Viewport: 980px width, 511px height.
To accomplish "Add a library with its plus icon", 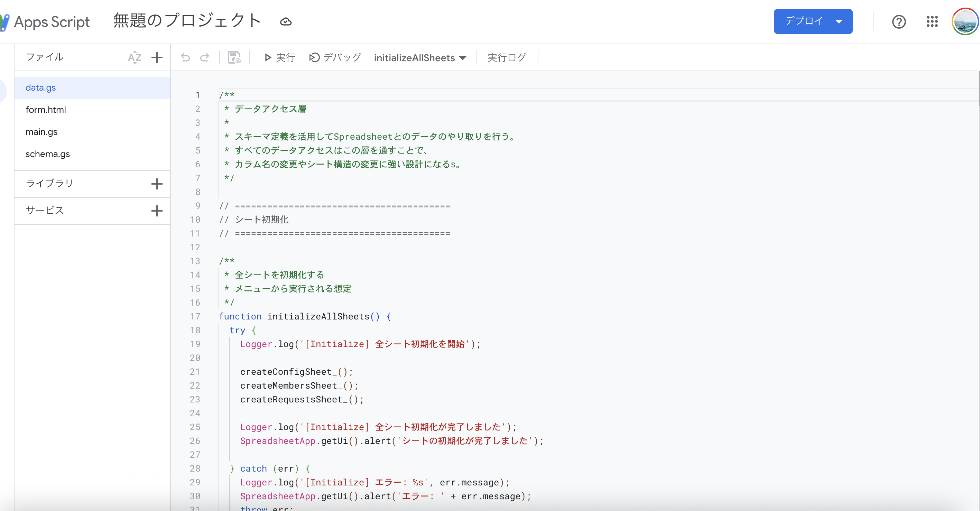I will (157, 183).
